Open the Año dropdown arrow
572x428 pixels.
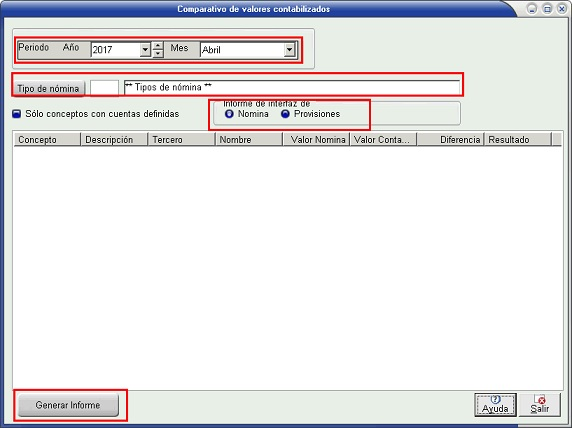point(145,50)
